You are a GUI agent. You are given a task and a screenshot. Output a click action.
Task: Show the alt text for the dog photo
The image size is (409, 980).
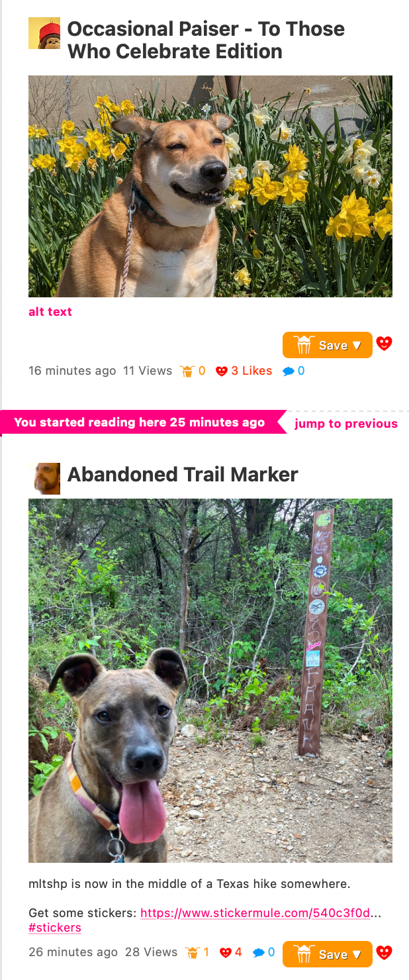pyautogui.click(x=50, y=311)
